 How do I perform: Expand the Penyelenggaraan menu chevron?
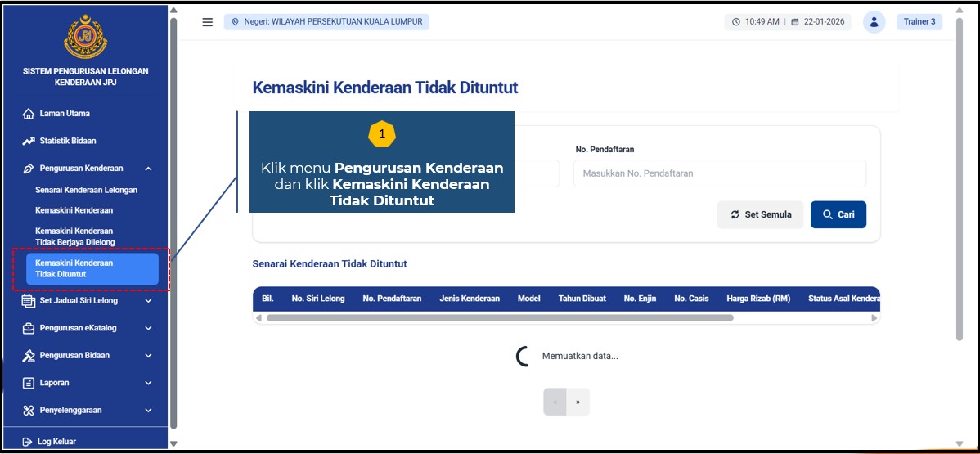(x=148, y=411)
